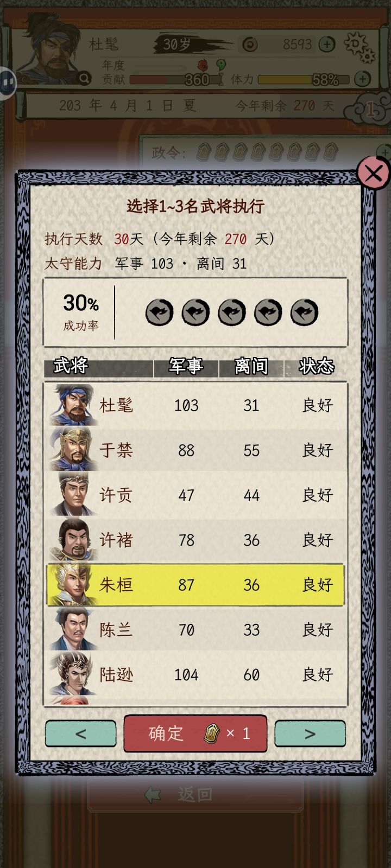
Task: Select first empty general slot icon
Action: (159, 312)
